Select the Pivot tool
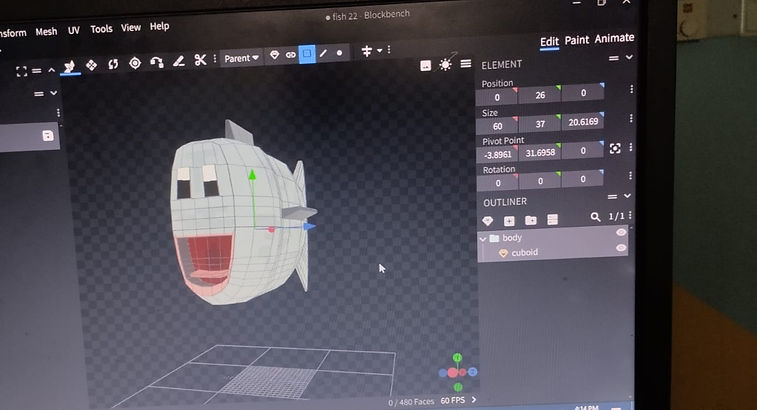The width and height of the screenshot is (757, 410). (135, 63)
